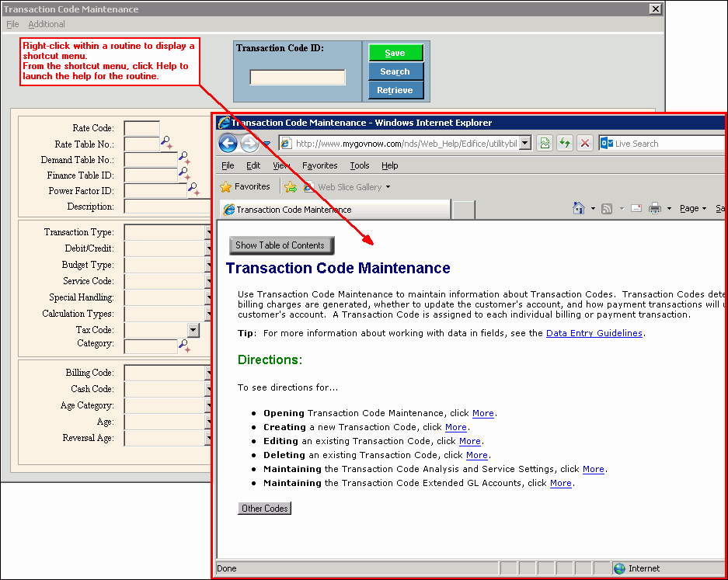Click the Internet Explorer logo in title bar

(225, 123)
